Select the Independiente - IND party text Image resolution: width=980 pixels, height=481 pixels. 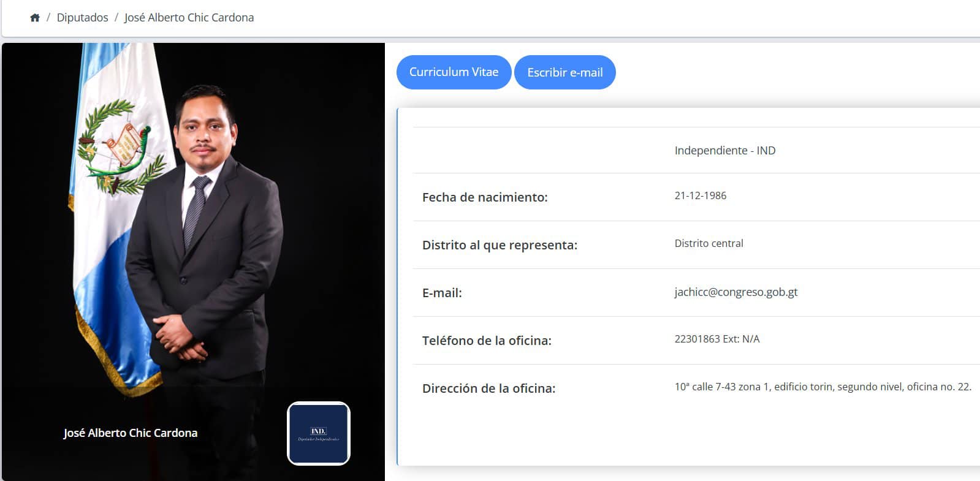724,151
